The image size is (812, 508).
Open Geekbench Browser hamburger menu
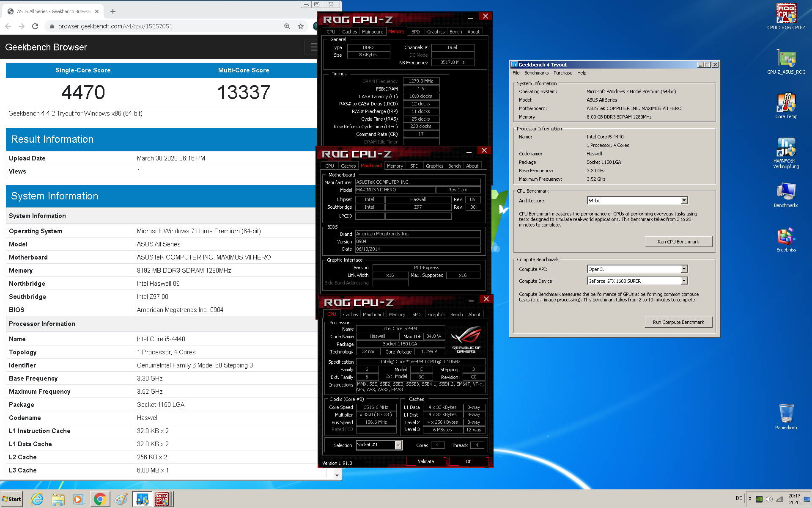tap(313, 47)
